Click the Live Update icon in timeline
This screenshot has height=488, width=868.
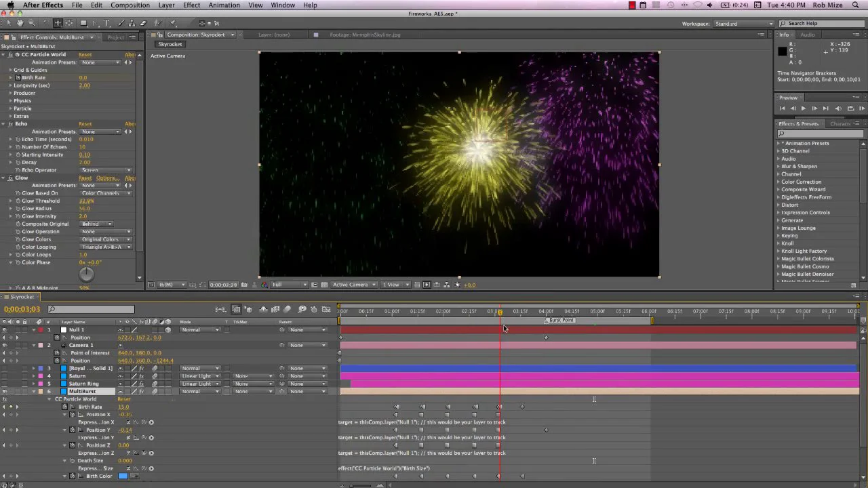236,309
